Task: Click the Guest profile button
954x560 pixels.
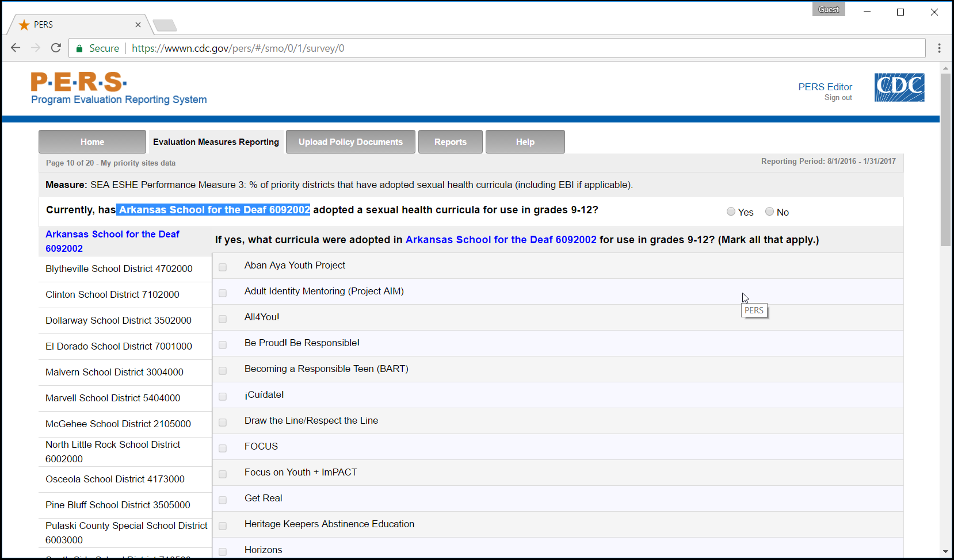Action: pos(828,9)
